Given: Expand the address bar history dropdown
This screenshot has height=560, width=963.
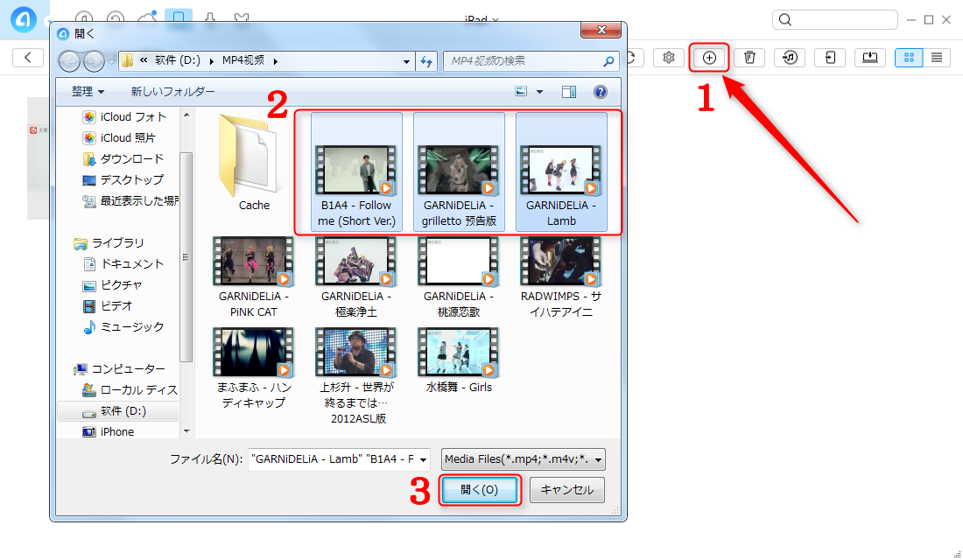Looking at the screenshot, I should [406, 61].
